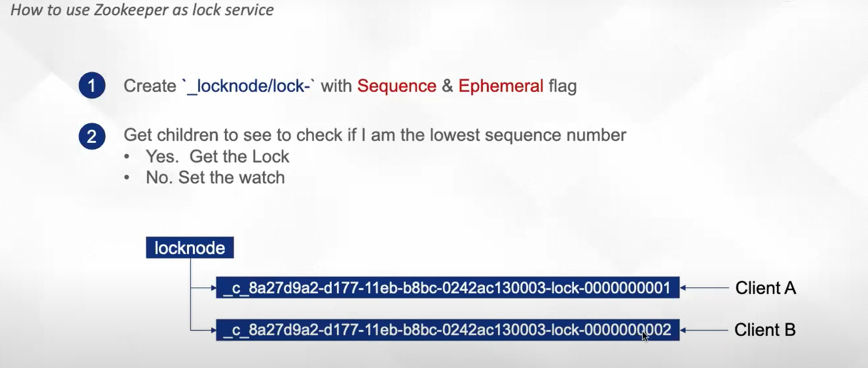
Task: Click the arrowhead pointing from Client B
Action: [683, 330]
